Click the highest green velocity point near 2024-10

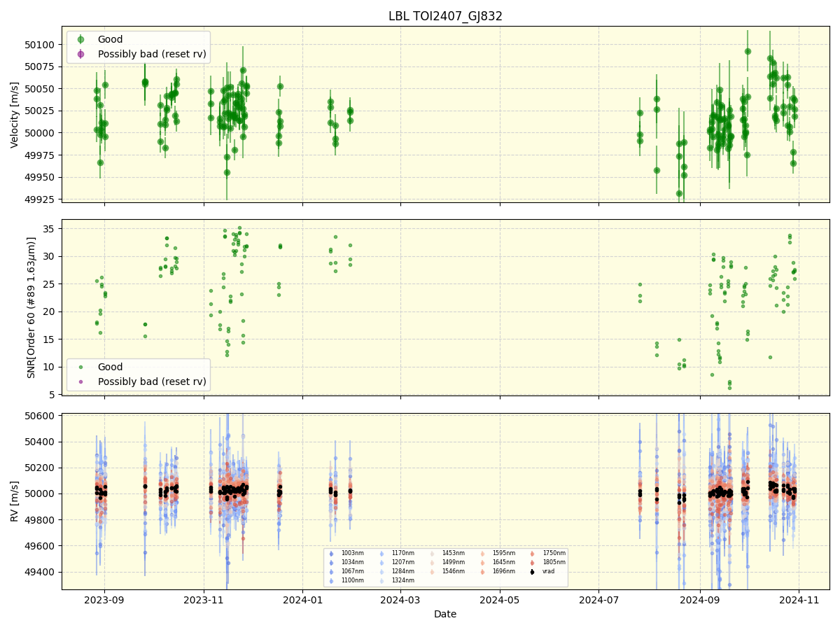point(748,51)
